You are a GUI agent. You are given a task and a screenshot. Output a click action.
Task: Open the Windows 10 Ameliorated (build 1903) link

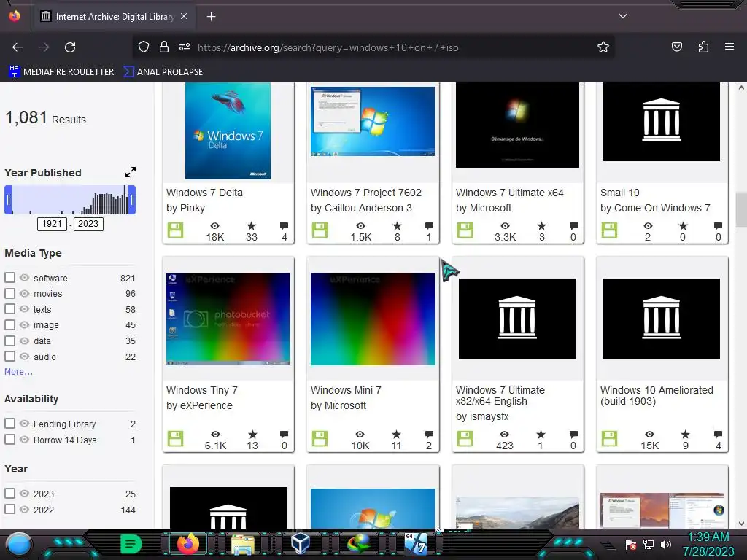pos(657,396)
